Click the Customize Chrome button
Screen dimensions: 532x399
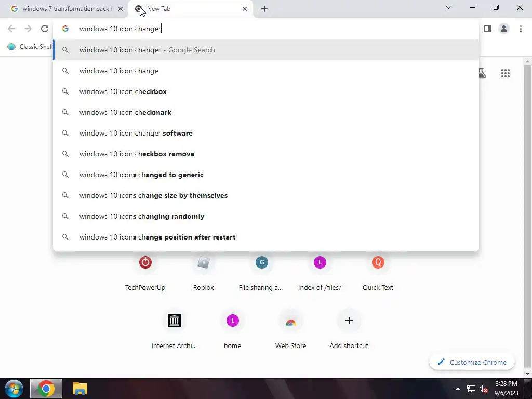[472, 362]
